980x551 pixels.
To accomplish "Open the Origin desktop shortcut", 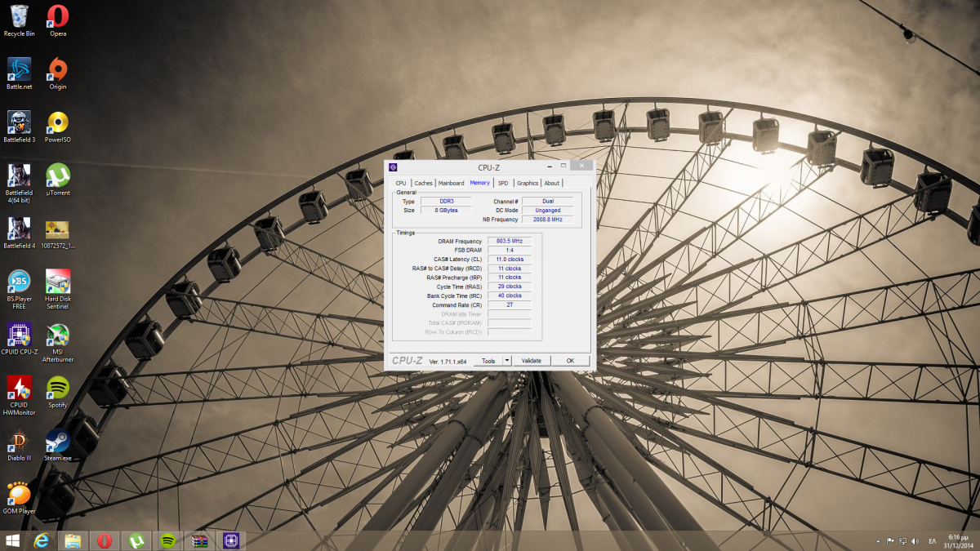I will (x=58, y=73).
